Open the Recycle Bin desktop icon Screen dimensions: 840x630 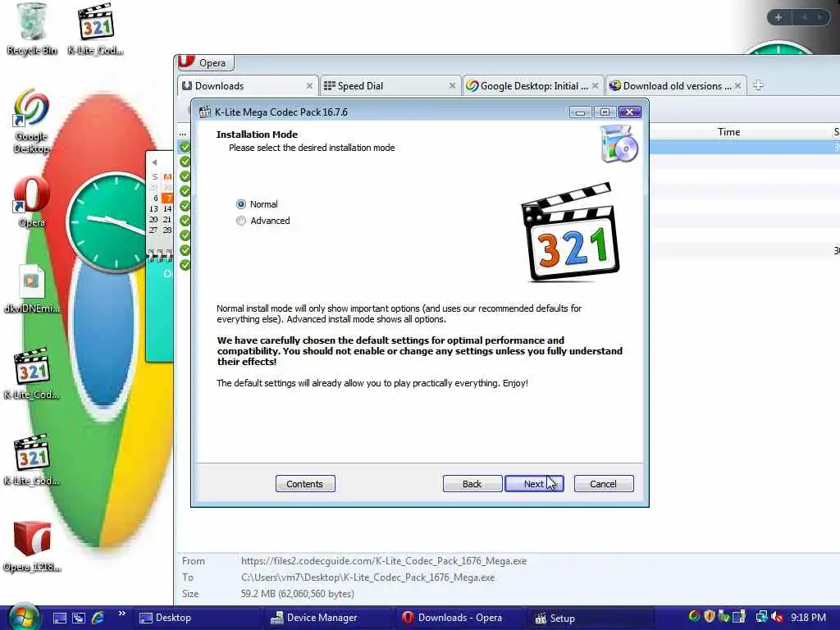coord(32,30)
